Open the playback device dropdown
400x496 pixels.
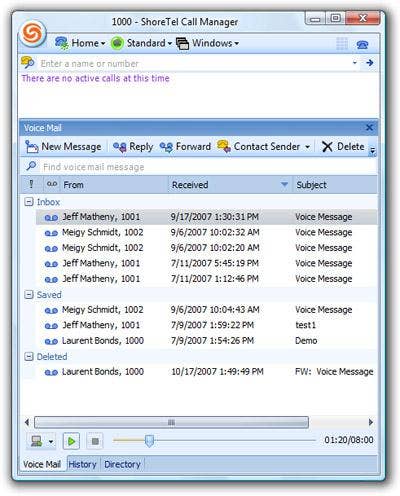51,442
